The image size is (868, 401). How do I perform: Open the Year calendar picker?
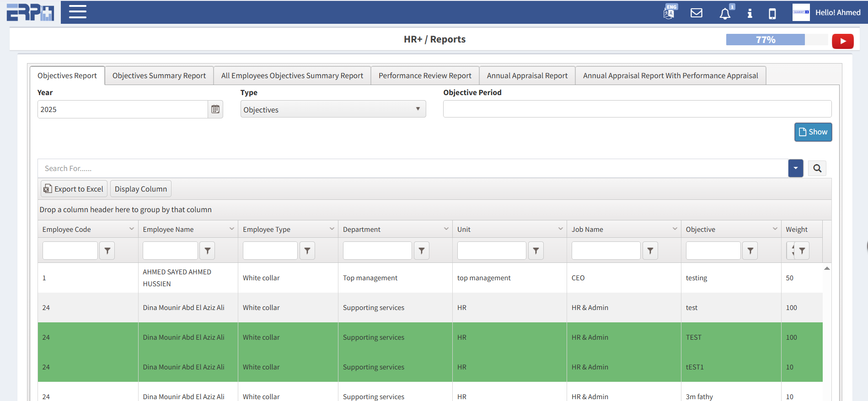coord(215,109)
